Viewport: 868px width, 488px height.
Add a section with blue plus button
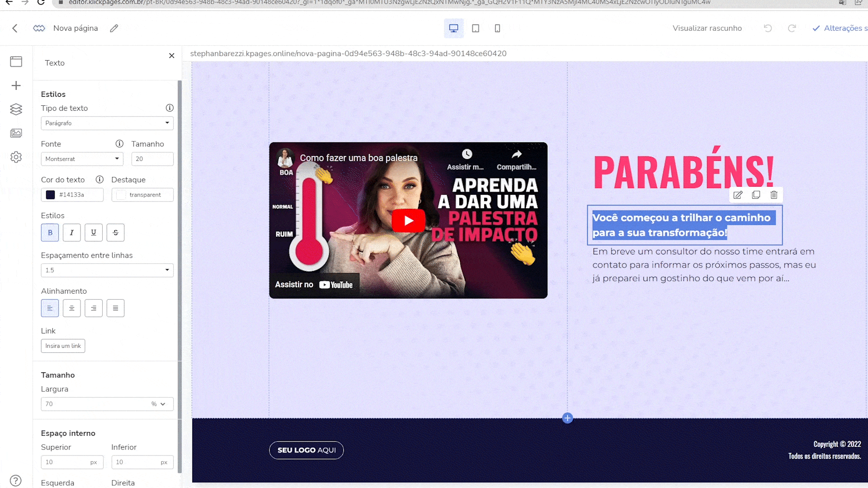point(567,418)
